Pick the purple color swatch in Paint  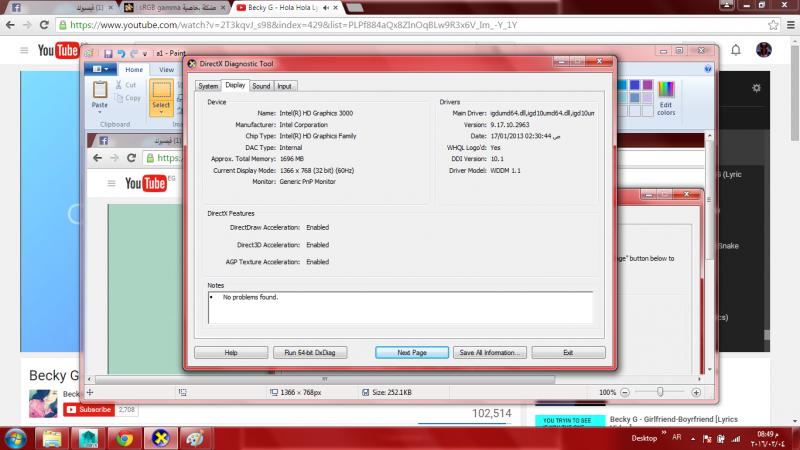(x=647, y=85)
